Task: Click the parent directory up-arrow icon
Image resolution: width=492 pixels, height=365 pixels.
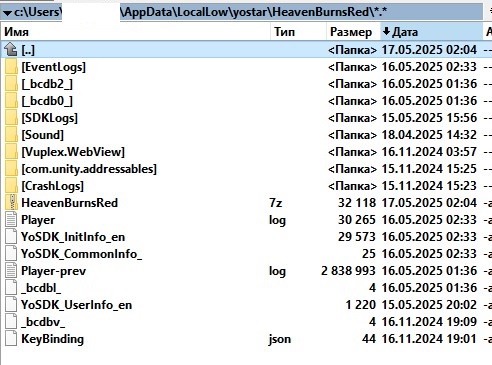Action: [11, 50]
